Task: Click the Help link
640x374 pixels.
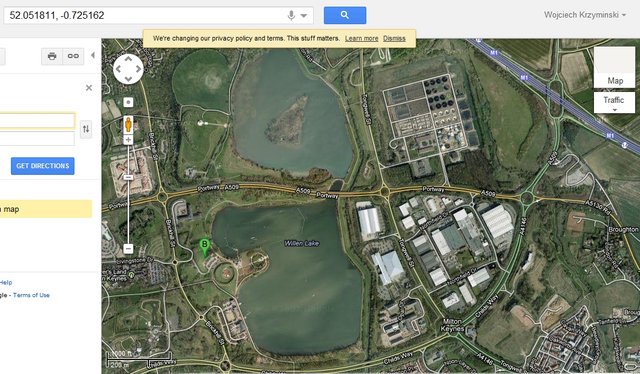Action: (x=6, y=282)
